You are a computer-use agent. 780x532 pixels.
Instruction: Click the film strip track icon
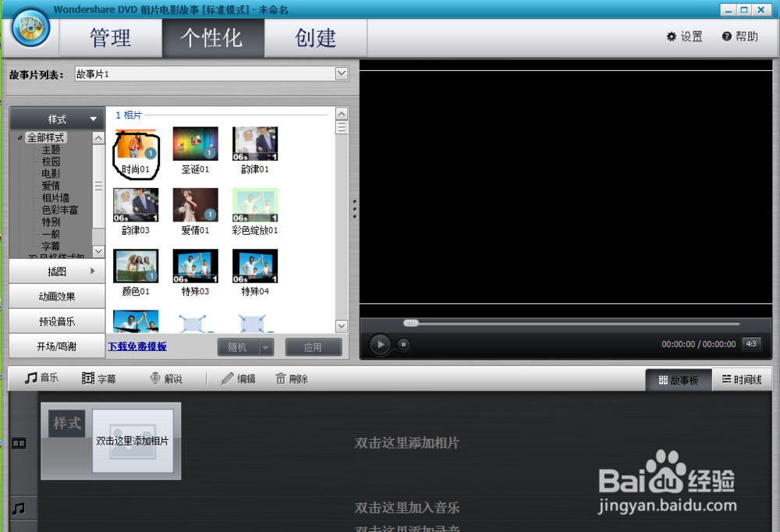(19, 443)
